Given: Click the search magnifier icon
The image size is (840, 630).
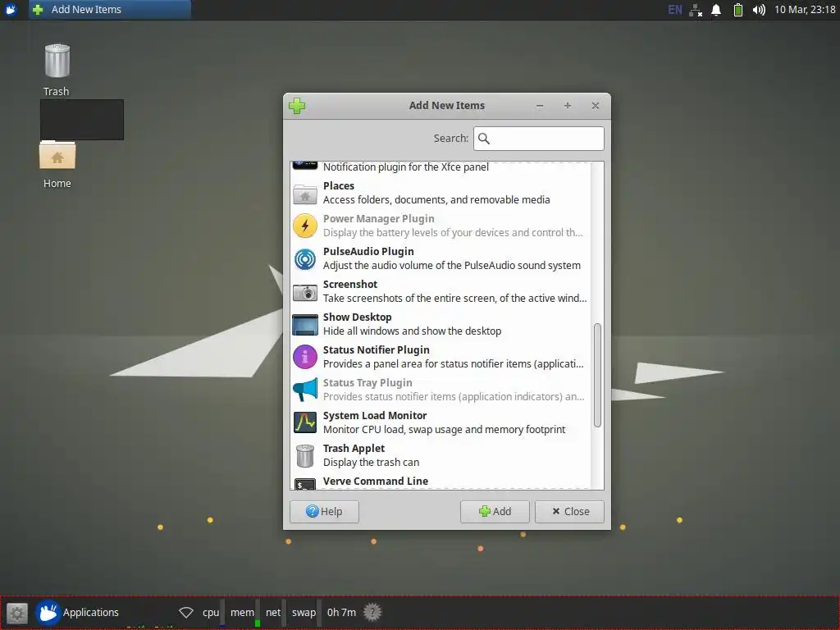Looking at the screenshot, I should (x=484, y=139).
